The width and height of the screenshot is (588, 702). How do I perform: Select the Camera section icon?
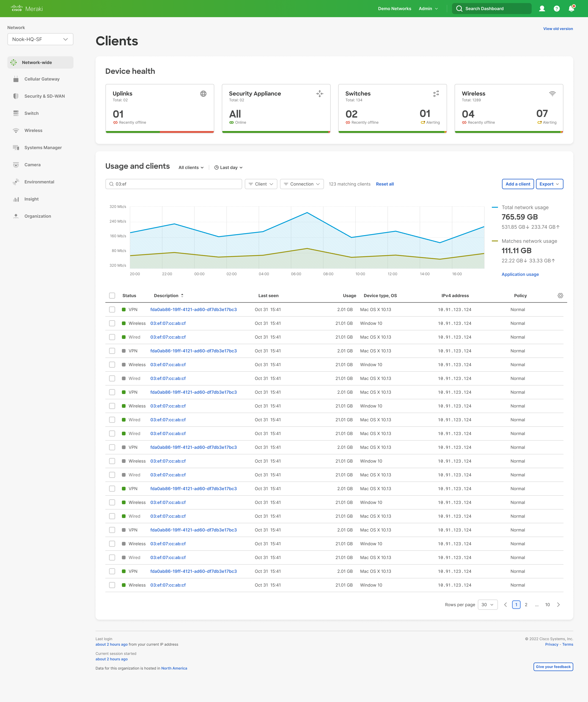pos(16,164)
